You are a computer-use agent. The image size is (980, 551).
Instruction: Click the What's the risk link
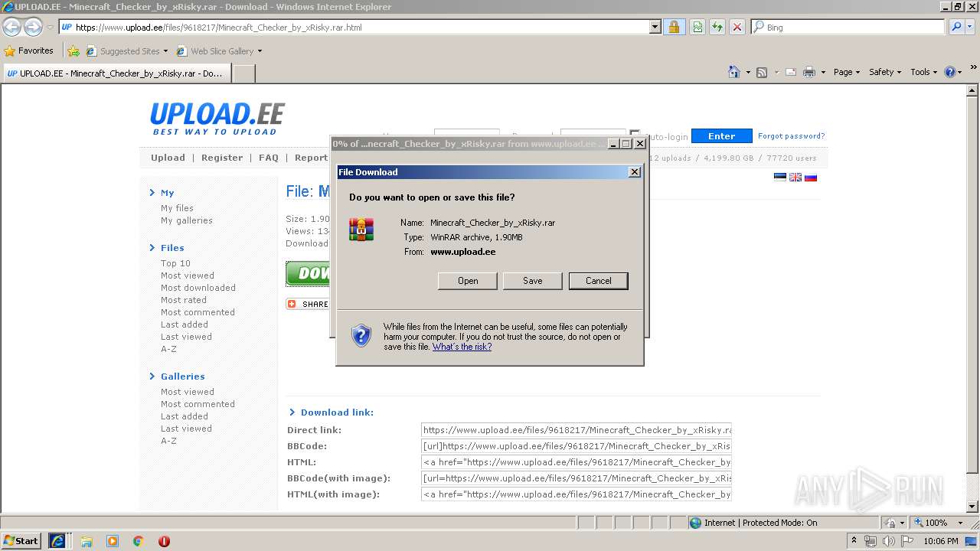[462, 347]
